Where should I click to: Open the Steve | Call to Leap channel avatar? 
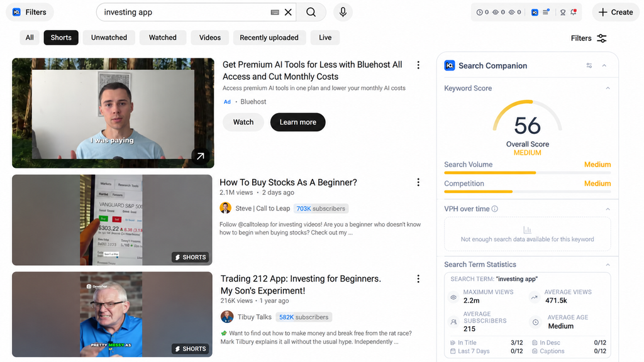click(226, 208)
